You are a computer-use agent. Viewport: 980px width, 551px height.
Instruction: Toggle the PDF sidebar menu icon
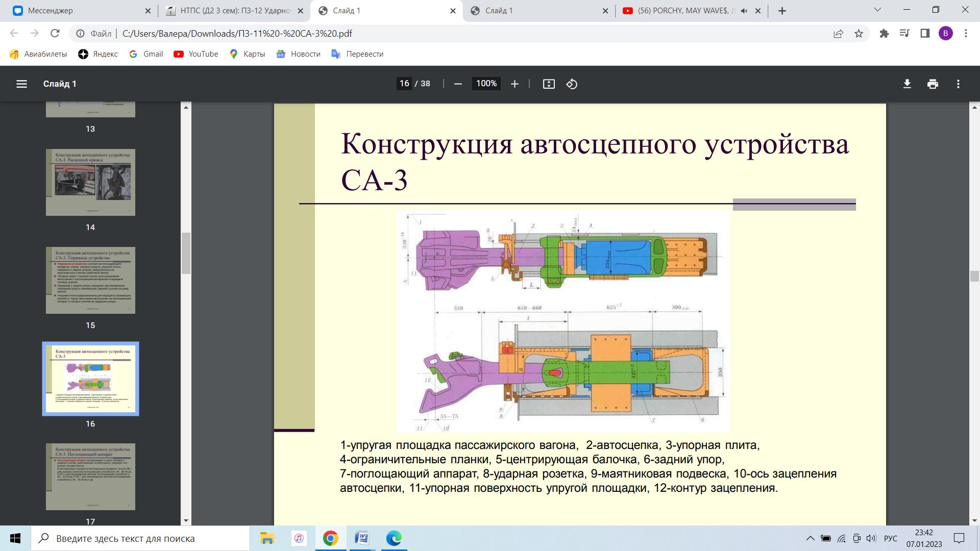click(x=21, y=84)
